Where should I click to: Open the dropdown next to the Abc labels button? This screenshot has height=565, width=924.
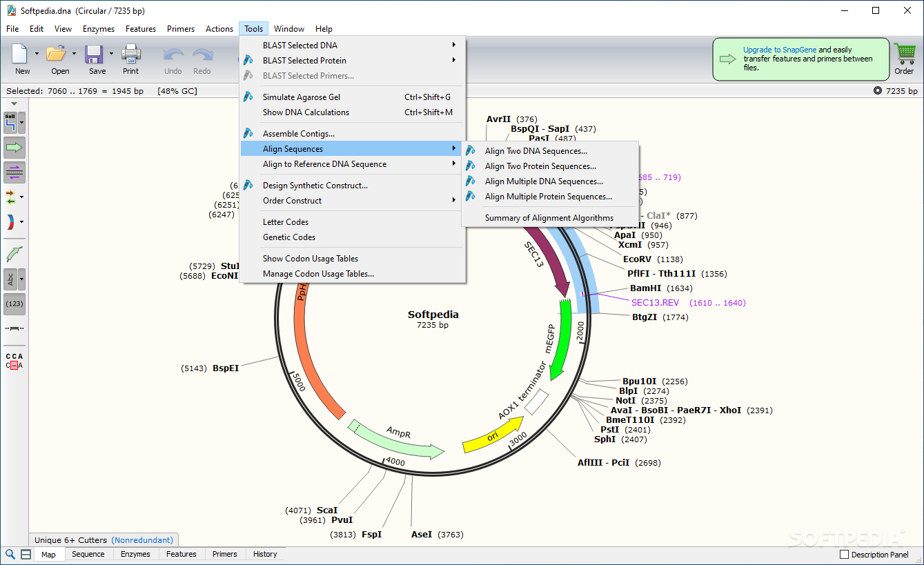click(22, 279)
